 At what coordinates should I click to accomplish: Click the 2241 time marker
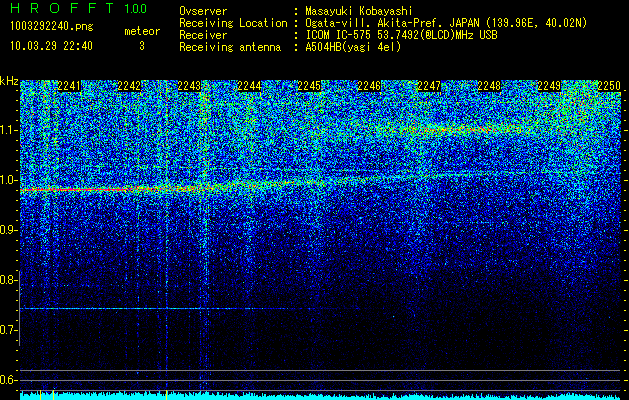[69, 86]
